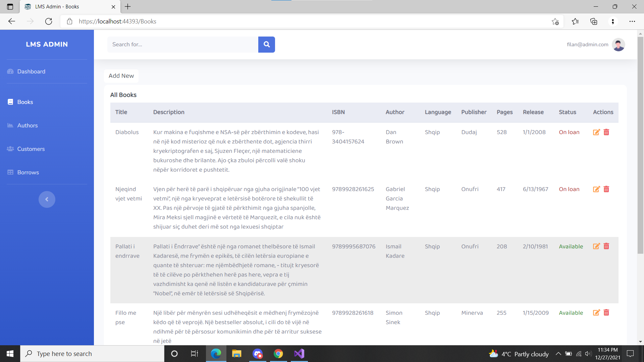The image size is (644, 362).
Task: Focus the Search for... input field
Action: coord(182,44)
